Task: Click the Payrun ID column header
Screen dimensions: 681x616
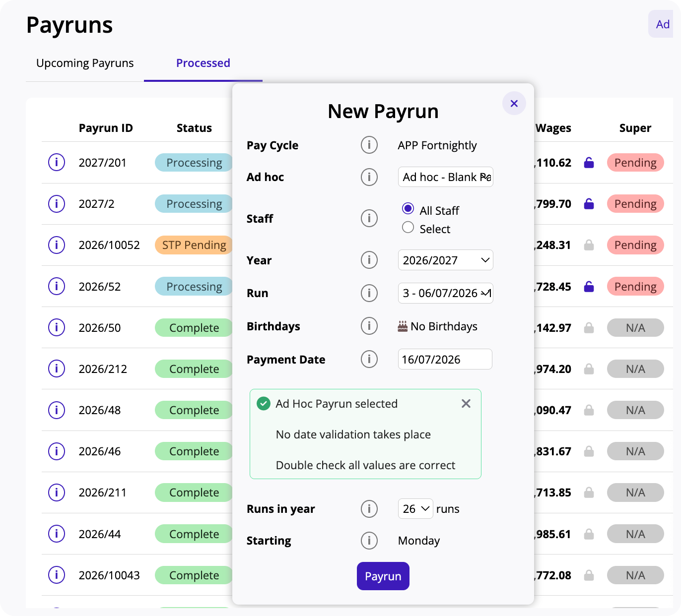Action: click(106, 128)
